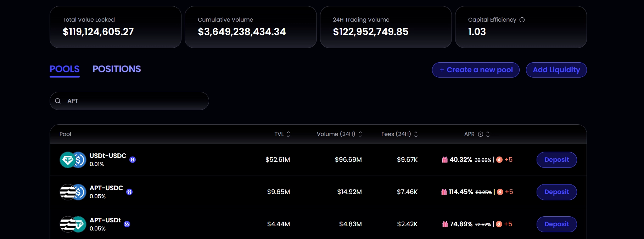Image resolution: width=644 pixels, height=239 pixels.
Task: Click the badge icon next to APT-USDt
Action: tap(127, 224)
